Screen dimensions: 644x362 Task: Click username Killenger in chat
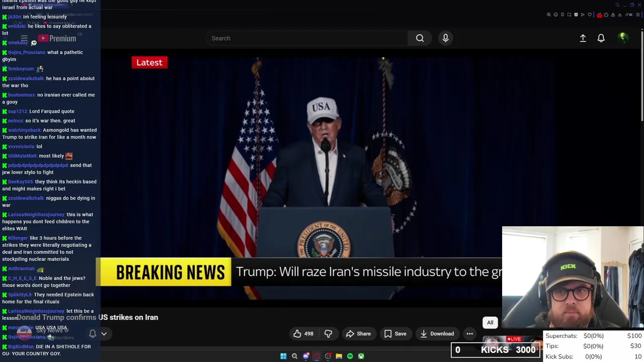[18, 238]
